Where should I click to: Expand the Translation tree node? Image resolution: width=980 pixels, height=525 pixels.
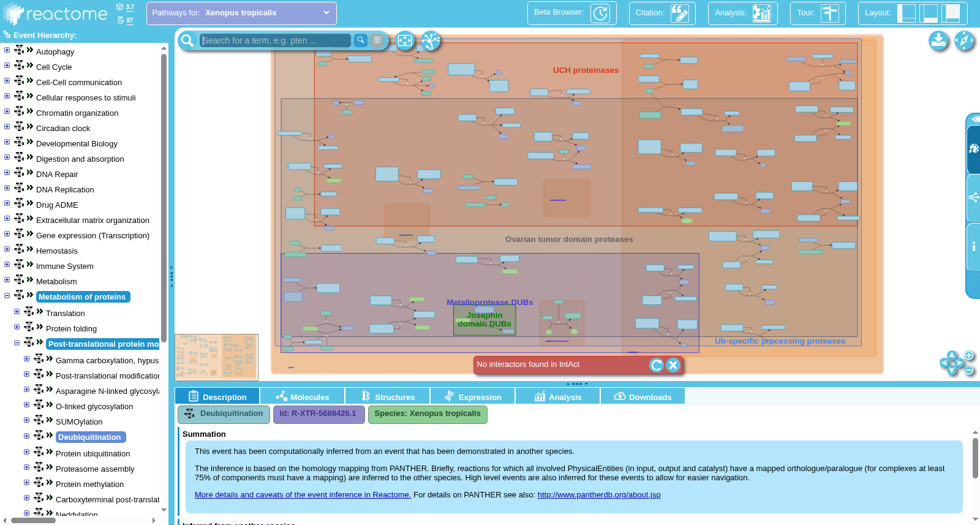[17, 312]
